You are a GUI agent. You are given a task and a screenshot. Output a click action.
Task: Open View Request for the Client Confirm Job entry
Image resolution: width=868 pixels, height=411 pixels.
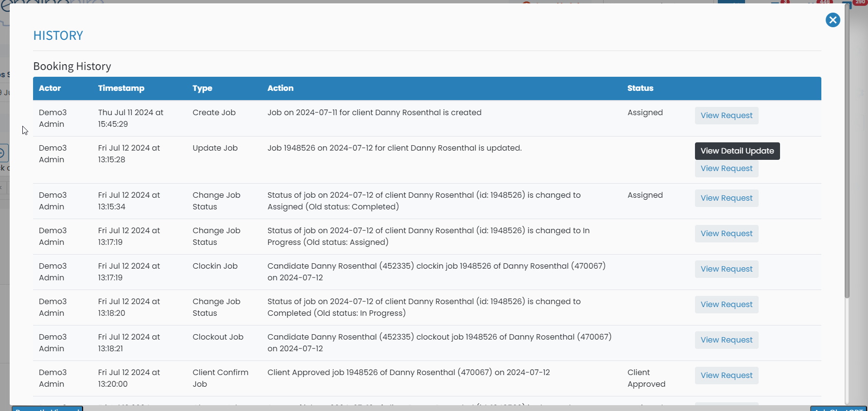[x=726, y=376]
